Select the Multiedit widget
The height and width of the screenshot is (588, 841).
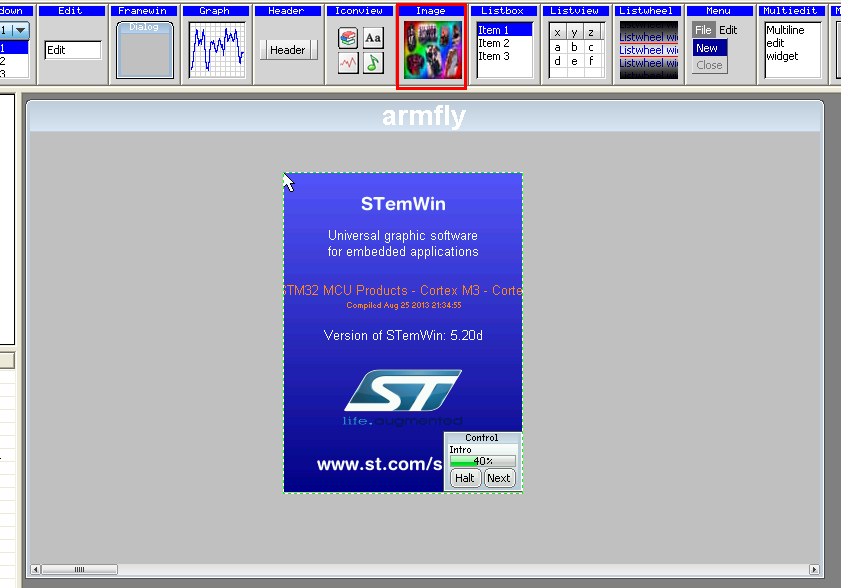(792, 45)
